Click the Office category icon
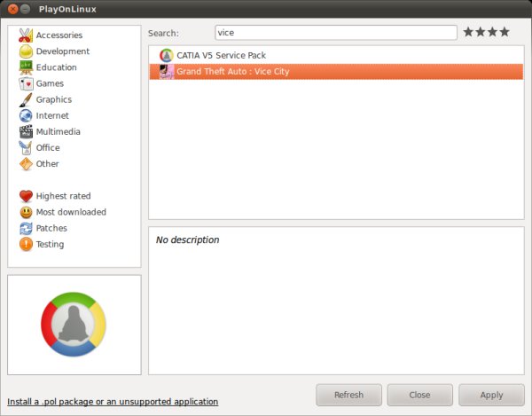Image resolution: width=532 pixels, height=416 pixels. pos(26,148)
